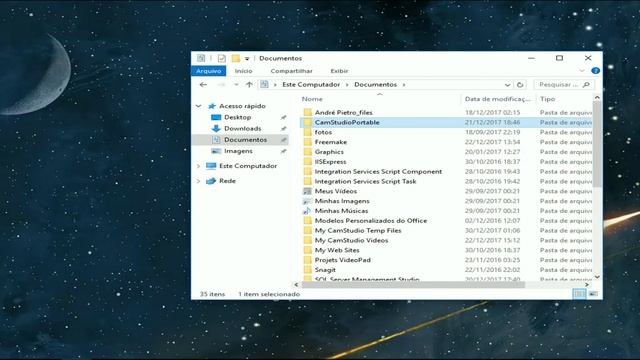Click the My CamStudio Videos folder icon
This screenshot has height=360, width=640.
(308, 240)
